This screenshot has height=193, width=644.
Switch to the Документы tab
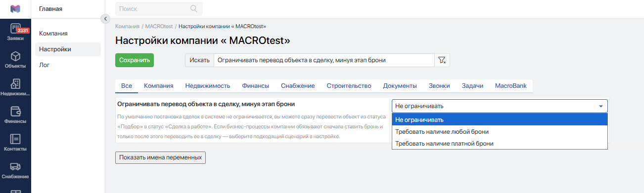pyautogui.click(x=400, y=86)
